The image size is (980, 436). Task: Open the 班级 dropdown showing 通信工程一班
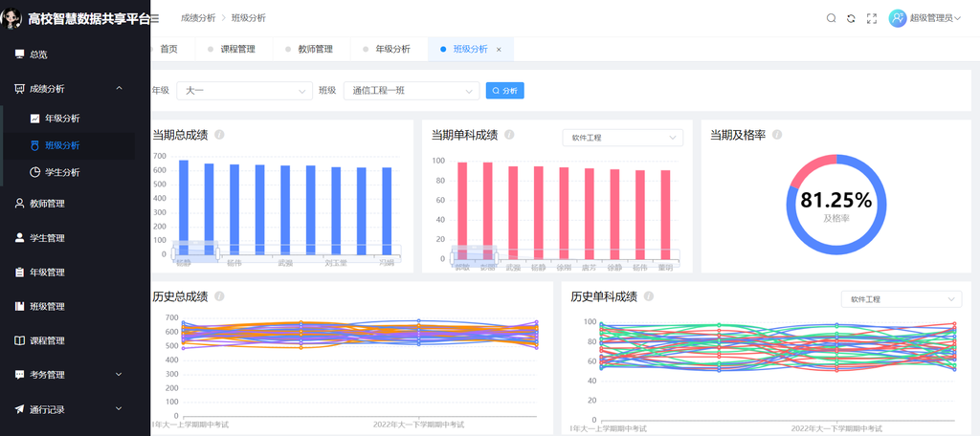(x=411, y=91)
